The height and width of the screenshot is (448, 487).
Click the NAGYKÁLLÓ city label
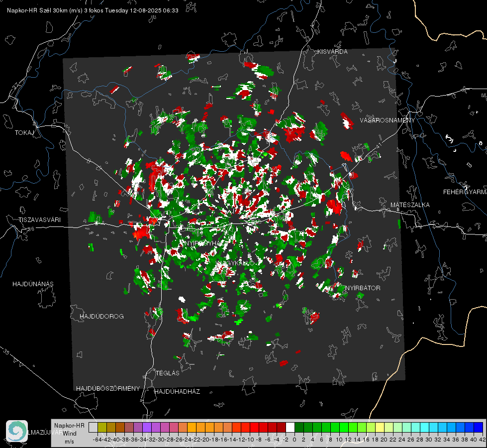click(x=236, y=263)
